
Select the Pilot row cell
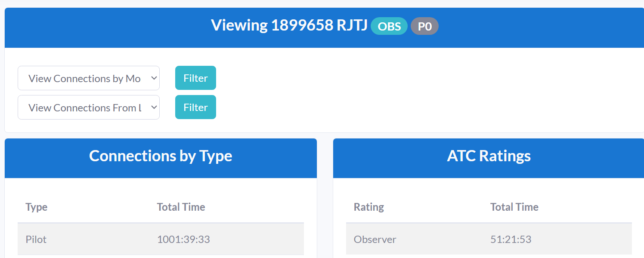click(36, 239)
